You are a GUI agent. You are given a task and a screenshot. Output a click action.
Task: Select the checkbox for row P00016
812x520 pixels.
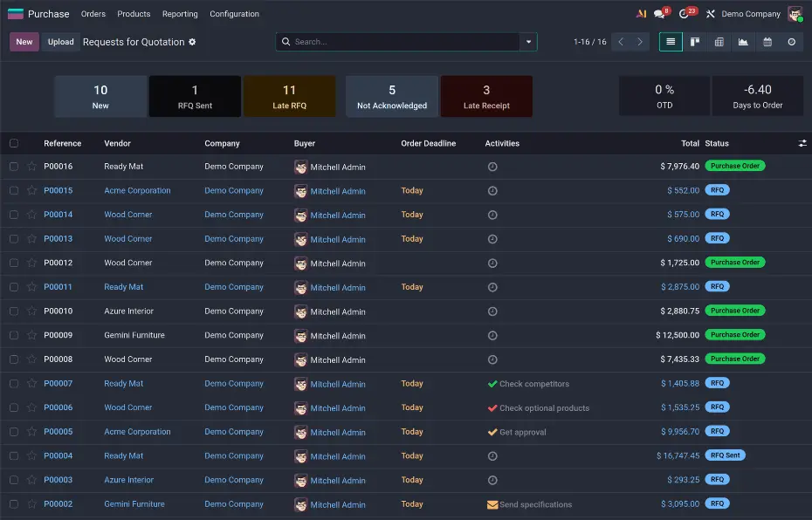[14, 167]
